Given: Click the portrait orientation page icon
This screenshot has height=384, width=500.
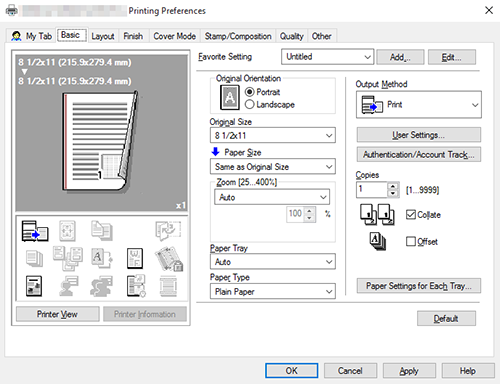Looking at the screenshot, I should (230, 97).
